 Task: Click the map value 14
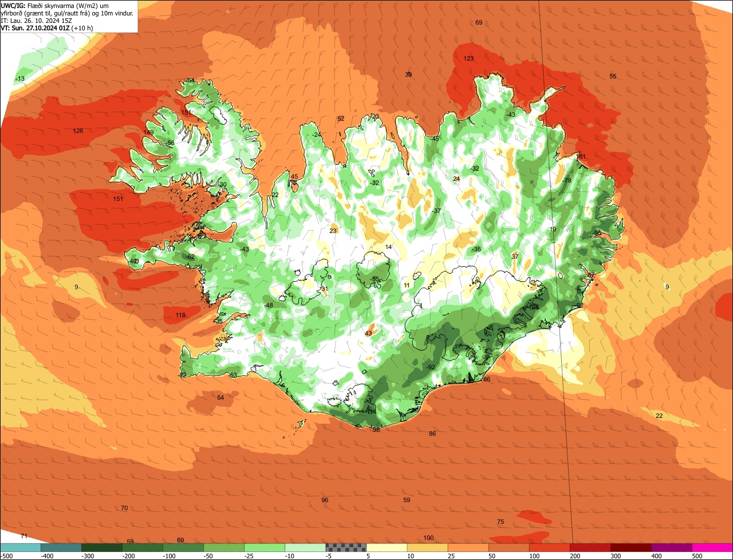pos(388,247)
